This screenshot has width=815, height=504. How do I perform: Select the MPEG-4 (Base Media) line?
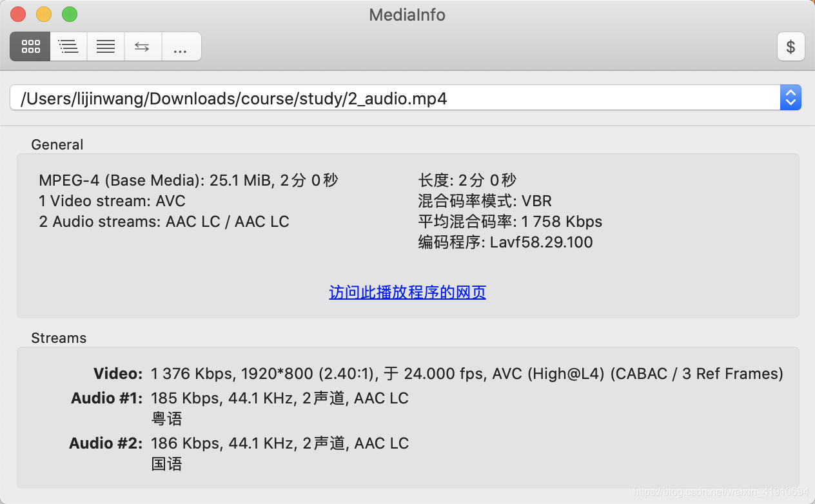tap(188, 180)
